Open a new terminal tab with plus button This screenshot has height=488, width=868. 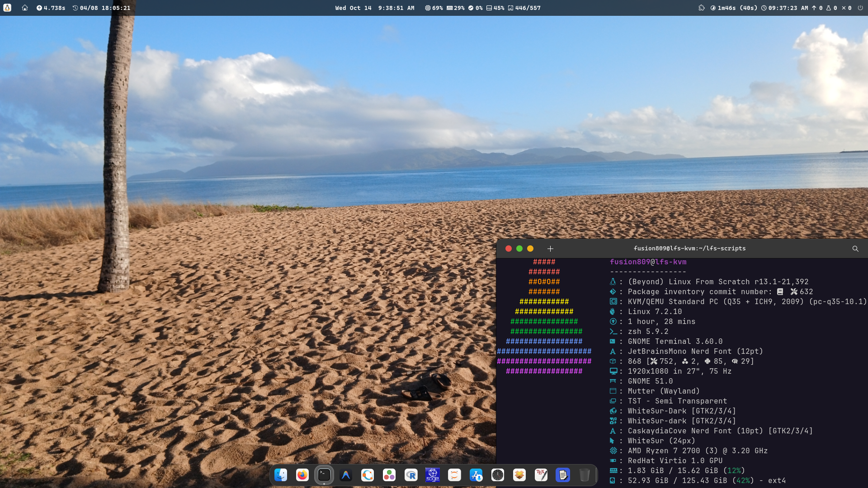tap(550, 249)
